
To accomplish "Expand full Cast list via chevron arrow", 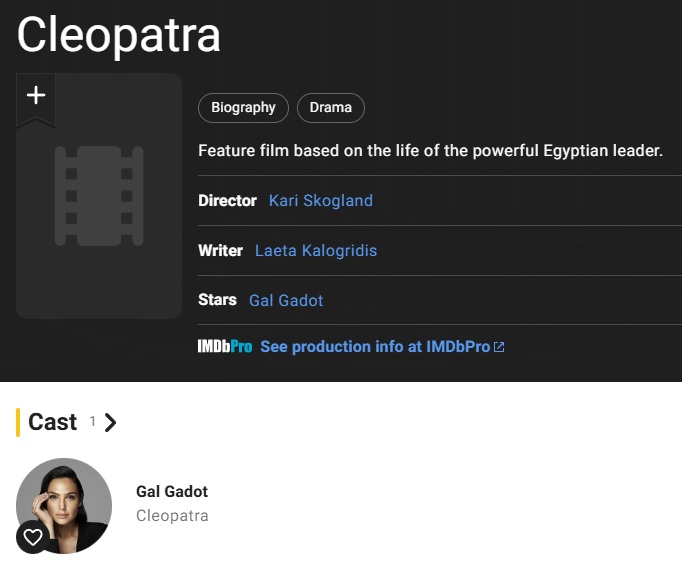I will click(110, 422).
